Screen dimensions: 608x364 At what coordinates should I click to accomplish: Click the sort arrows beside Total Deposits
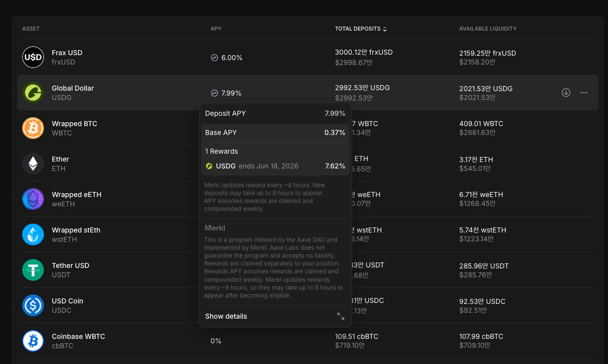coord(385,29)
